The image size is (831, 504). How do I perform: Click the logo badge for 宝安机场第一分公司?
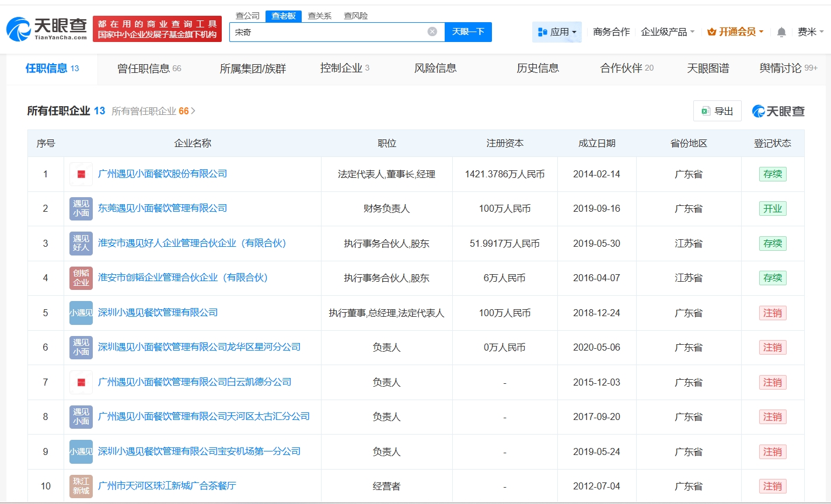click(x=81, y=452)
